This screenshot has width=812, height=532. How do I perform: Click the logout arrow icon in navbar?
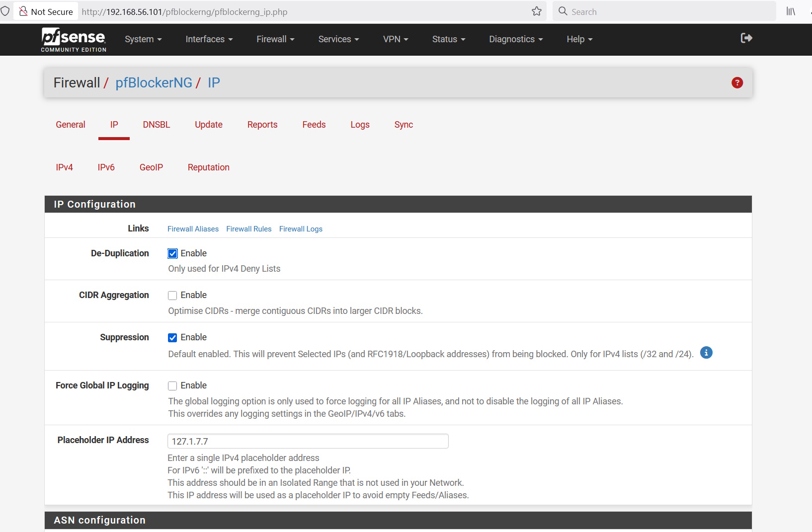point(746,38)
